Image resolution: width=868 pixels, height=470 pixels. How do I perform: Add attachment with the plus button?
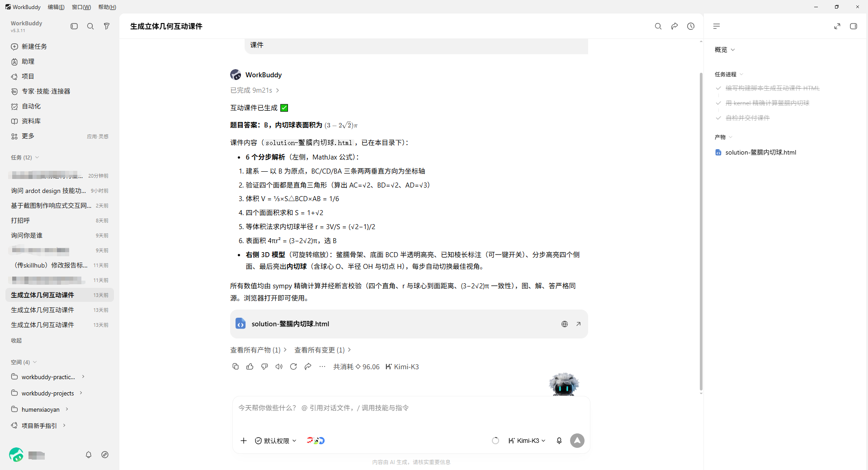point(244,441)
